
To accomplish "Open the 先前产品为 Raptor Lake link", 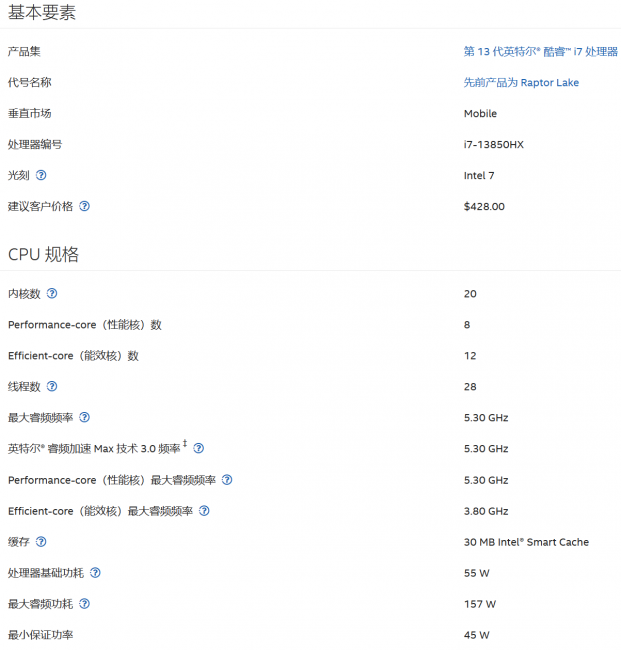I will pos(521,82).
